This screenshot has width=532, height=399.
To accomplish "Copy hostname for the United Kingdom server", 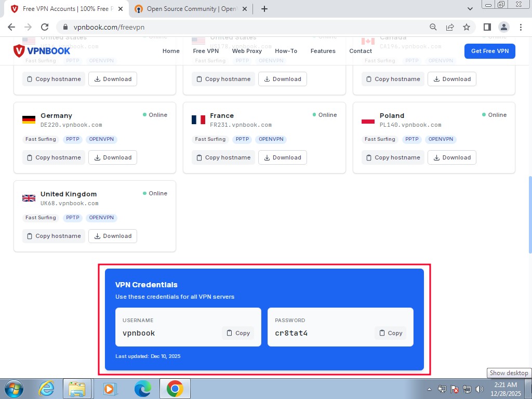I will point(54,236).
